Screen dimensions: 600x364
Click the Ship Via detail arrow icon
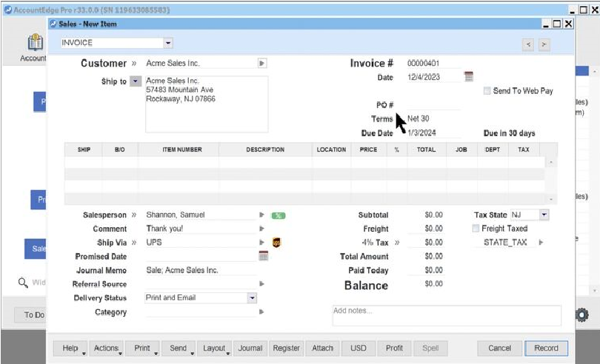tap(134, 243)
